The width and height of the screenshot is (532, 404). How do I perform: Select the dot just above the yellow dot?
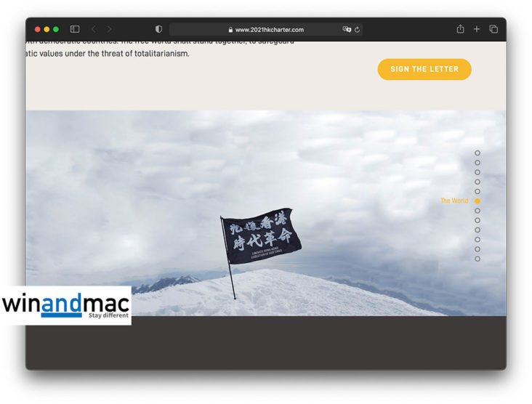[x=477, y=192]
